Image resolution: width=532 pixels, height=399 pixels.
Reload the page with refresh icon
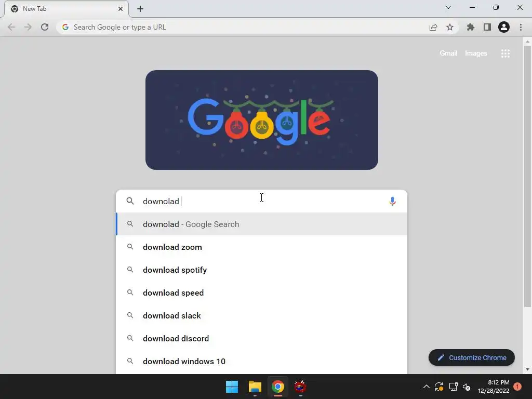pos(45,27)
